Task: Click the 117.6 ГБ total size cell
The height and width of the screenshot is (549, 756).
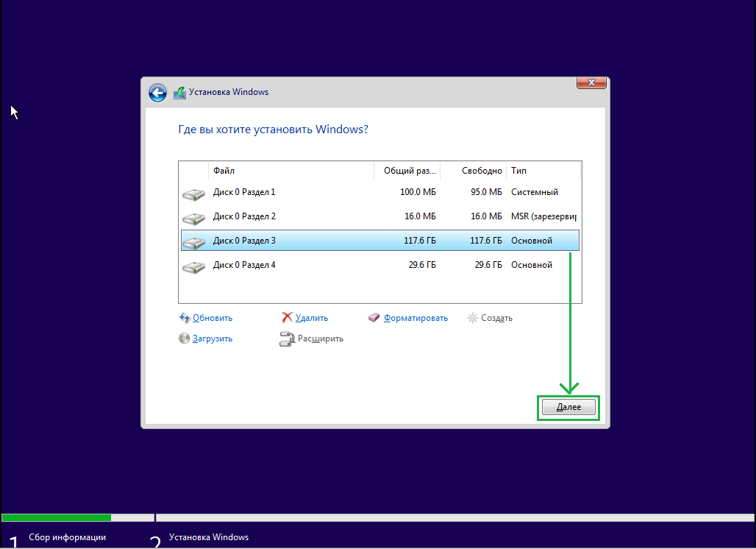Action: pos(419,241)
